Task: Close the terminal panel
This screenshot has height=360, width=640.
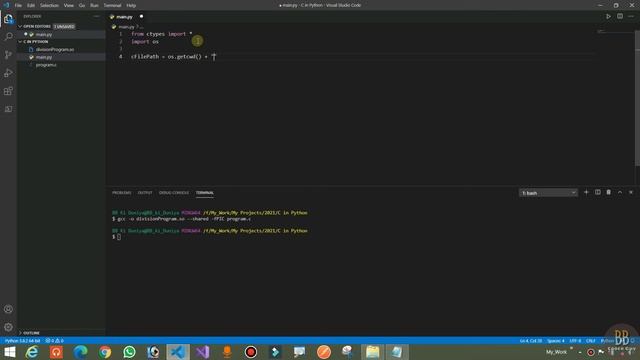Action: [x=631, y=192]
